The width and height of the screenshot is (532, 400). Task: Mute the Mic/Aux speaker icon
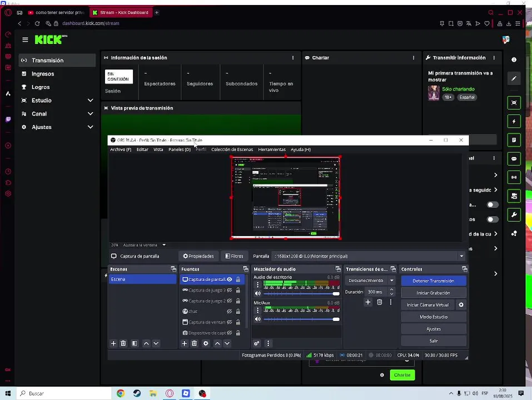[258, 319]
